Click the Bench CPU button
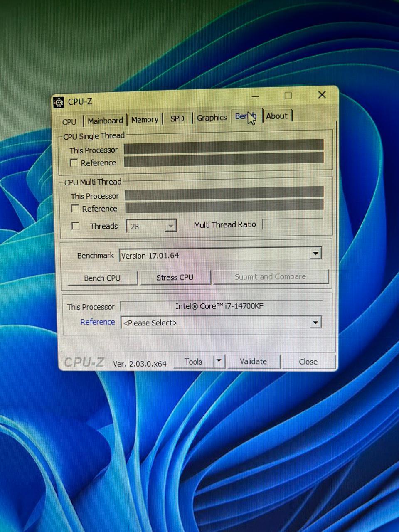Screen dimensions: 399x532 tap(102, 278)
